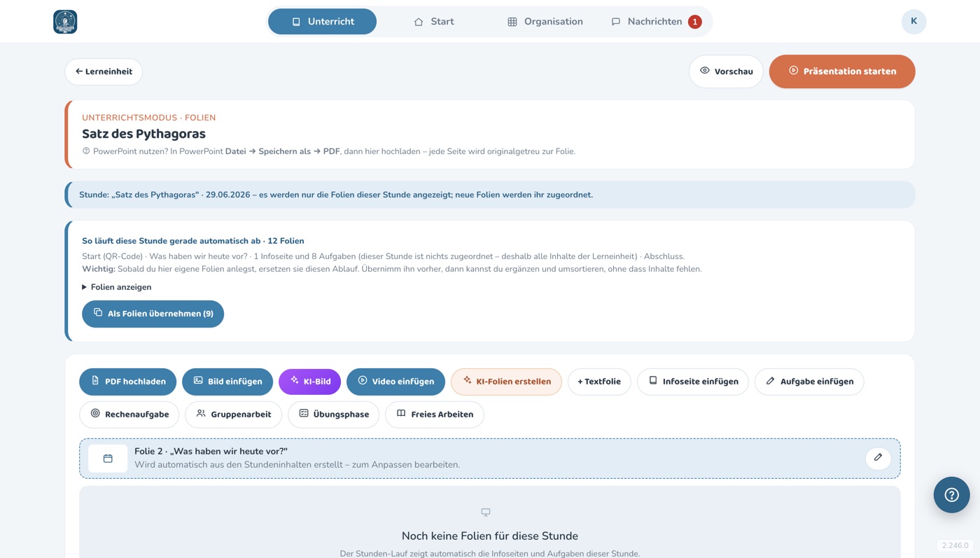Click the Satz des Pythagoras heading
The height and width of the screenshot is (558, 980).
point(143,134)
